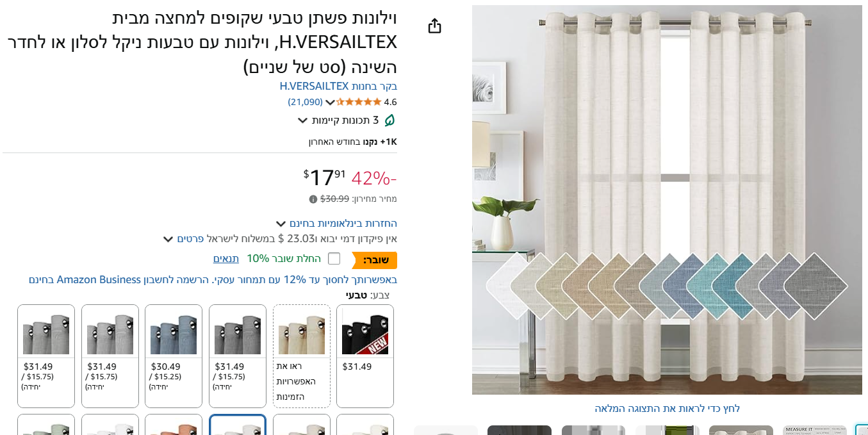The width and height of the screenshot is (868, 435).
Task: Open the coupon terms link
Action: click(226, 259)
